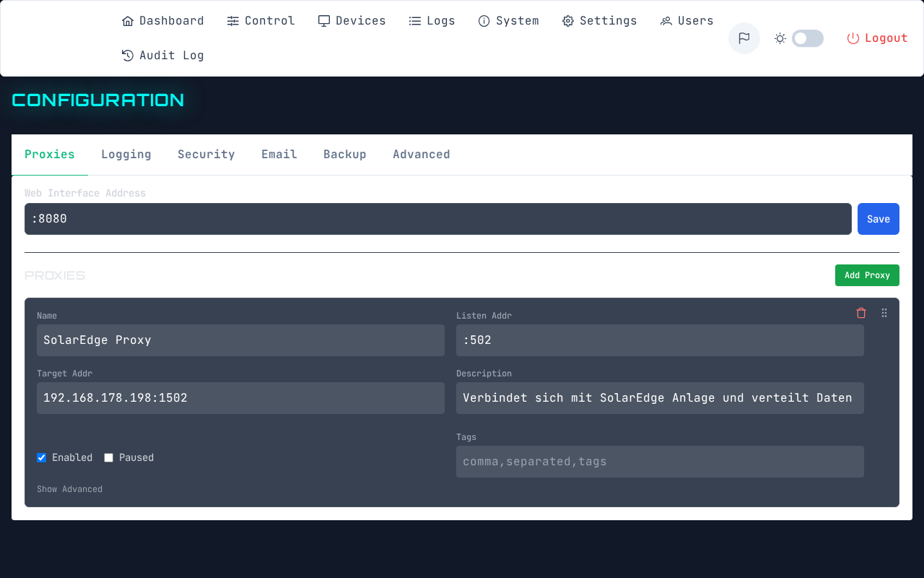The width and height of the screenshot is (924, 578).
Task: View the Logs section
Action: (x=432, y=20)
